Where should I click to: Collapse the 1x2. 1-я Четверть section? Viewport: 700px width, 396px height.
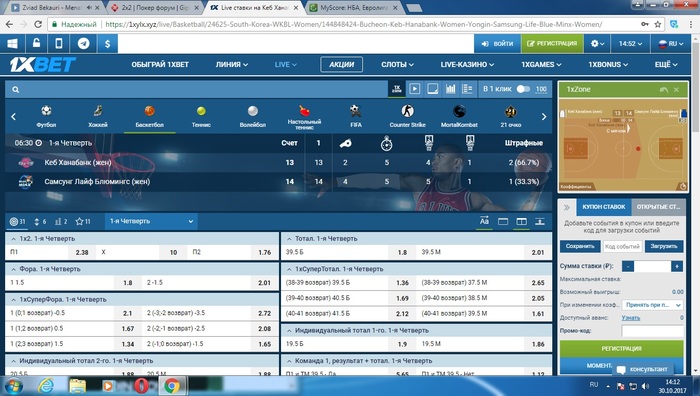(x=13, y=239)
